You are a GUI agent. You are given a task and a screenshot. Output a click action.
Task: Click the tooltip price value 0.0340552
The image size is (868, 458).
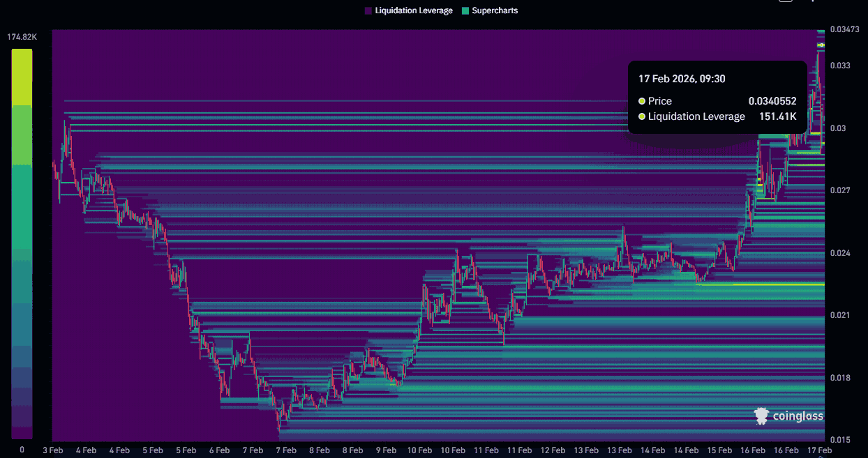click(772, 101)
